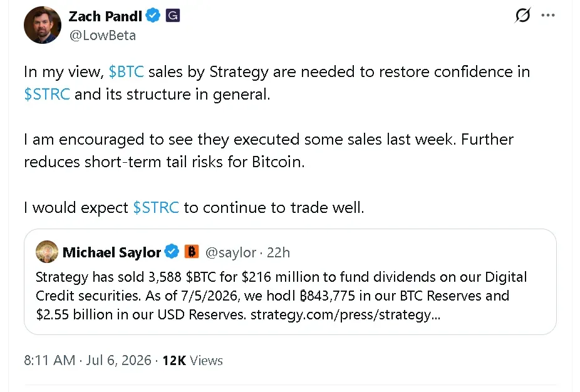The width and height of the screenshot is (580, 392).
Task: Click the @saylor handle
Action: click(x=230, y=252)
